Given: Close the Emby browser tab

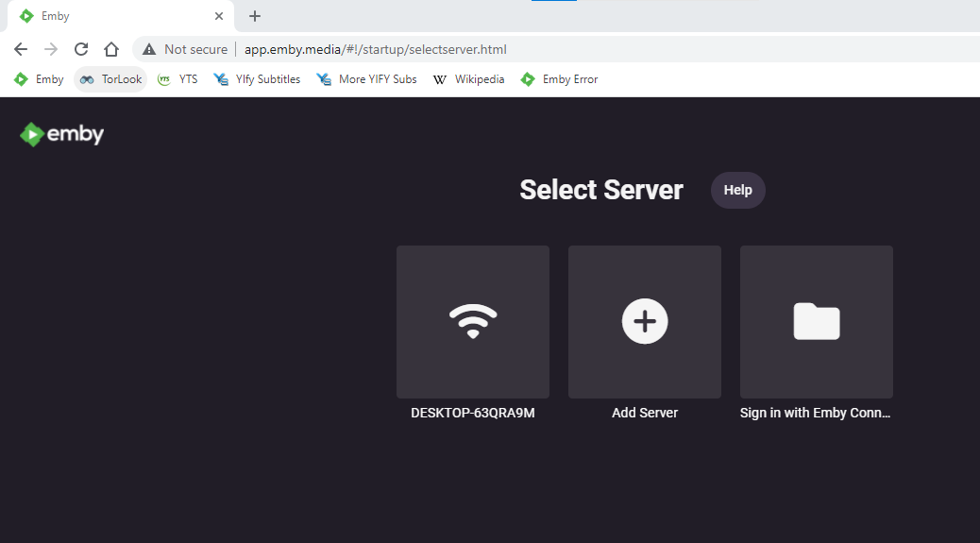Looking at the screenshot, I should (219, 16).
